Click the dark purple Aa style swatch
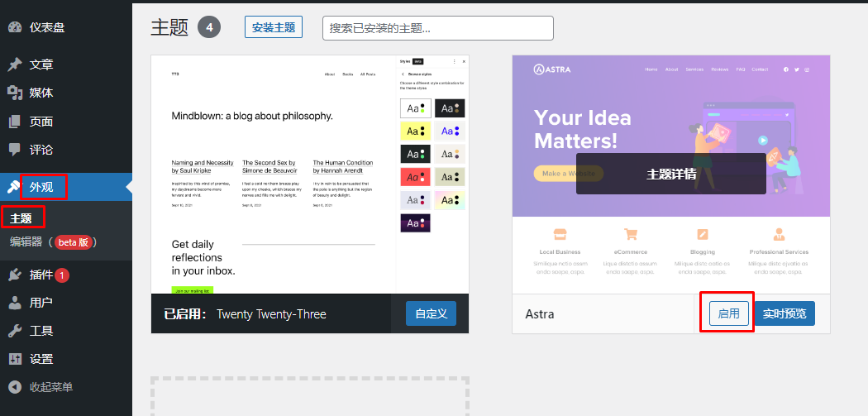868x416 pixels. pyautogui.click(x=415, y=222)
